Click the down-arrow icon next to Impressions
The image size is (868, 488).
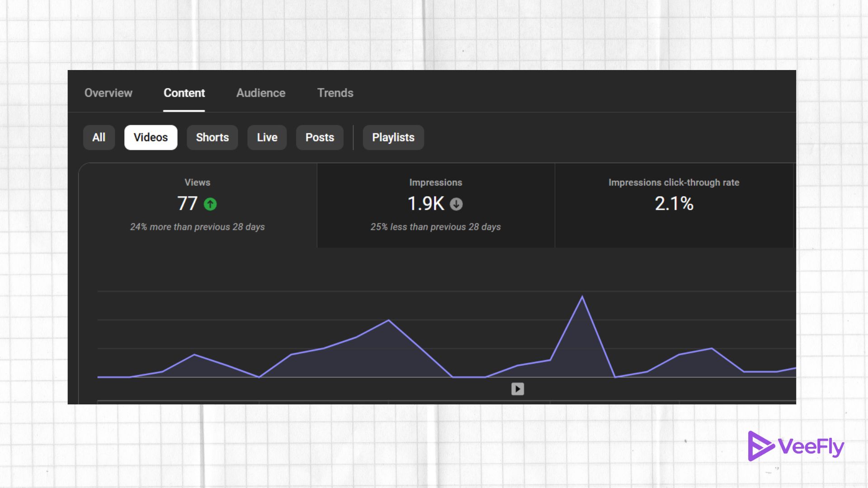[456, 205]
